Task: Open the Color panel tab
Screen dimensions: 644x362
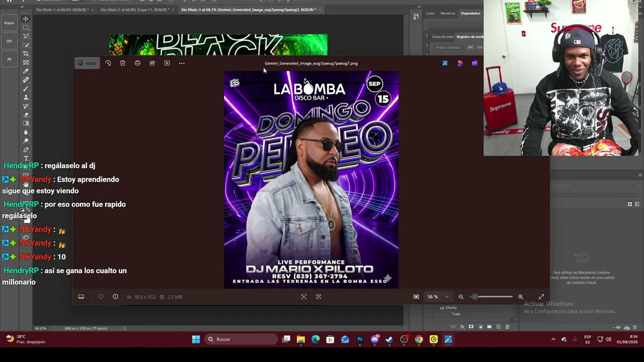Action: click(430, 13)
